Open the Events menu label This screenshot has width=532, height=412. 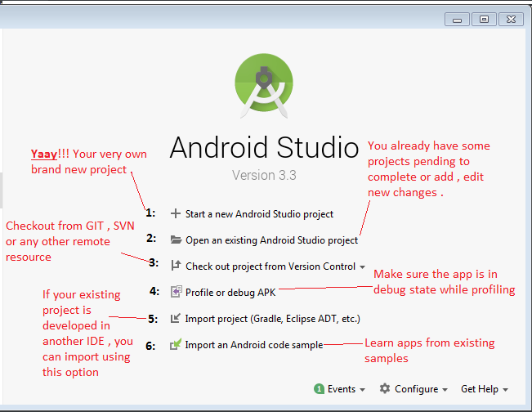(x=342, y=389)
